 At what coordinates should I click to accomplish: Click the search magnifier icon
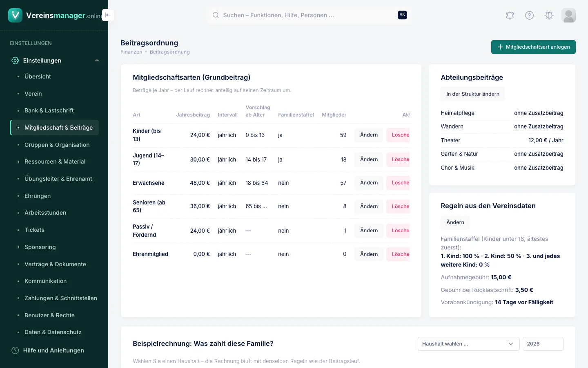216,15
